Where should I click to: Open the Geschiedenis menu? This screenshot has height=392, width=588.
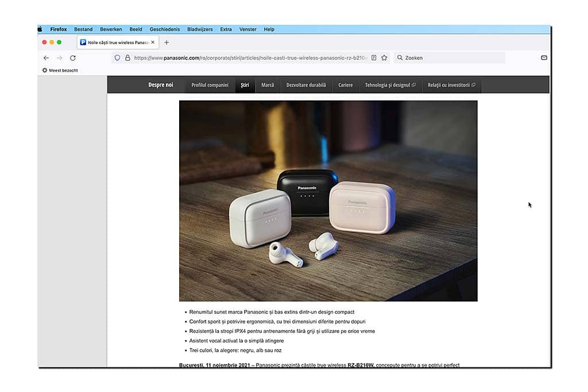pyautogui.click(x=165, y=29)
